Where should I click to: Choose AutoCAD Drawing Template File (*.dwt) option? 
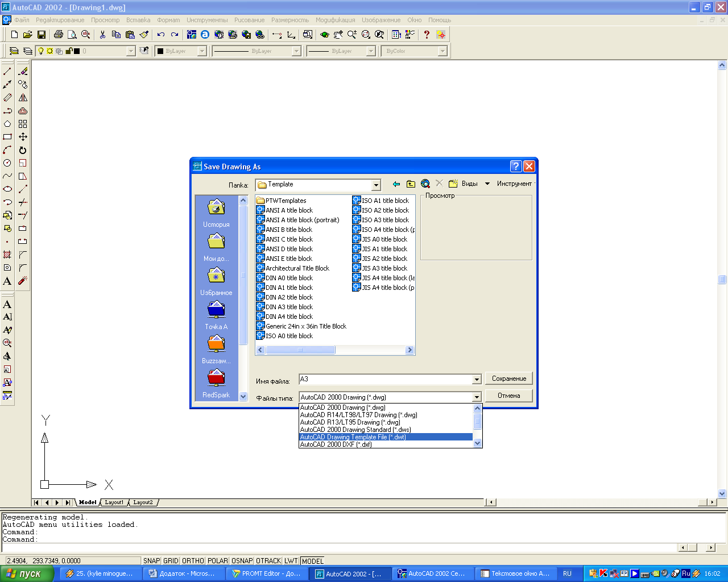click(386, 437)
